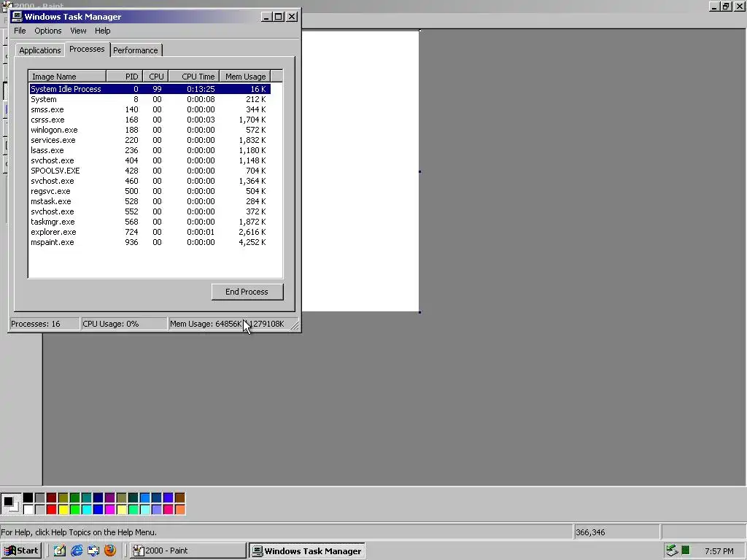Launch Firefox from the Quick Launch bar

pos(110,551)
